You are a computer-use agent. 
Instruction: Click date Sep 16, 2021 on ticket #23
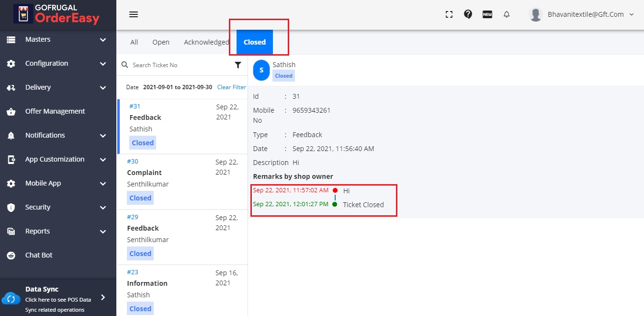[226, 278]
